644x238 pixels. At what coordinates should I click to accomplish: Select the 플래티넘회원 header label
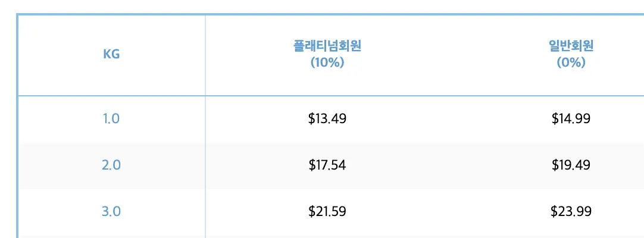[x=327, y=46]
